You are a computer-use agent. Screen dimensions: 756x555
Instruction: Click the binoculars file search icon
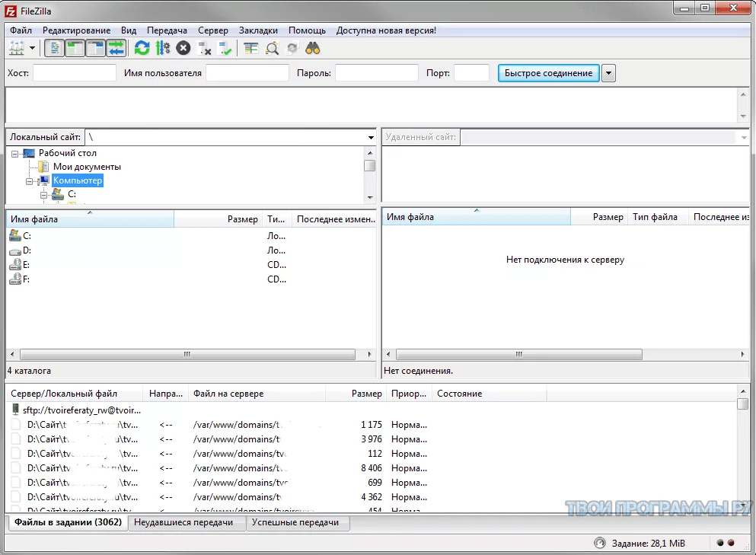tap(313, 48)
